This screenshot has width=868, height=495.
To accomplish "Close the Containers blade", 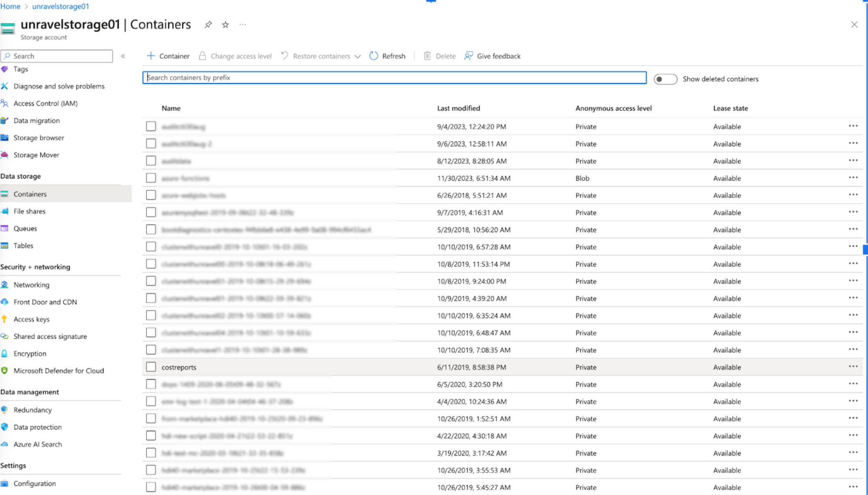I will tap(854, 25).
